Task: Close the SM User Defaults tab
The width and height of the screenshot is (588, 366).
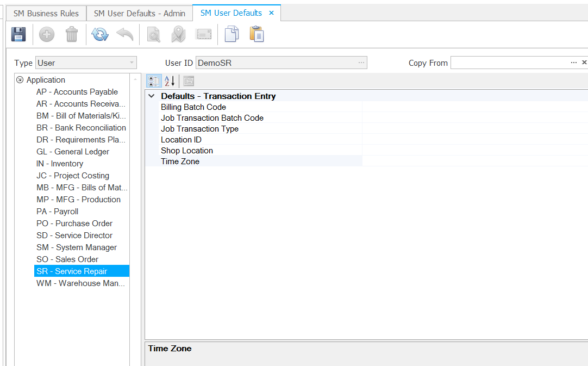Action: pyautogui.click(x=272, y=13)
